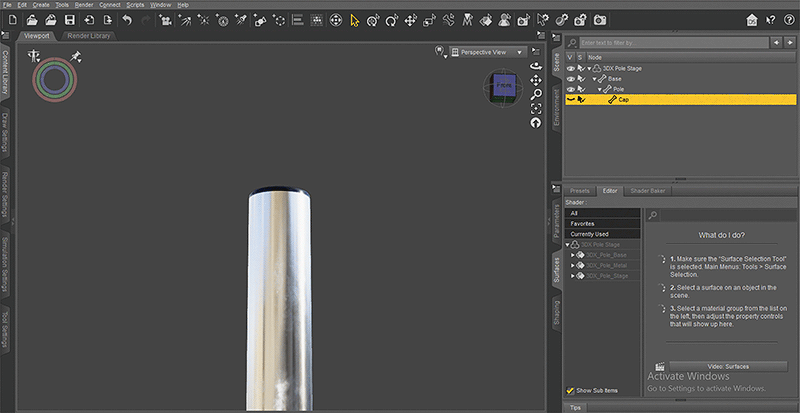
Task: Open the Perspective View dropdown
Action: pyautogui.click(x=488, y=52)
